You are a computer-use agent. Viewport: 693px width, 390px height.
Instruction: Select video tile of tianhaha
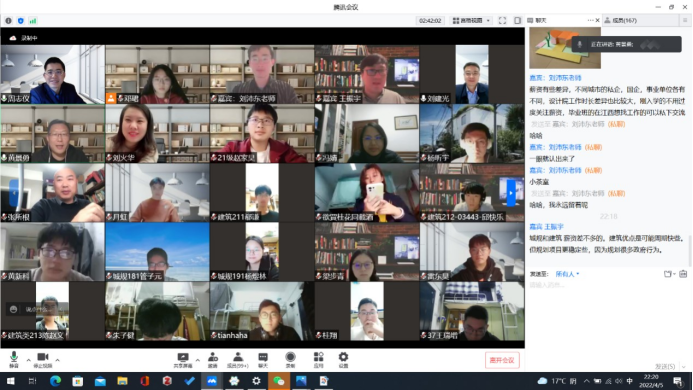click(x=262, y=311)
